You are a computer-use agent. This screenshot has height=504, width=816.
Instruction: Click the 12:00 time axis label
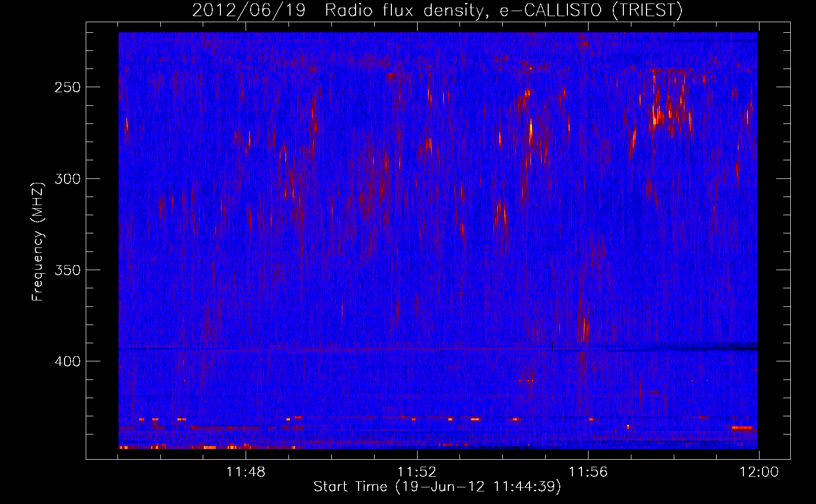tap(759, 472)
